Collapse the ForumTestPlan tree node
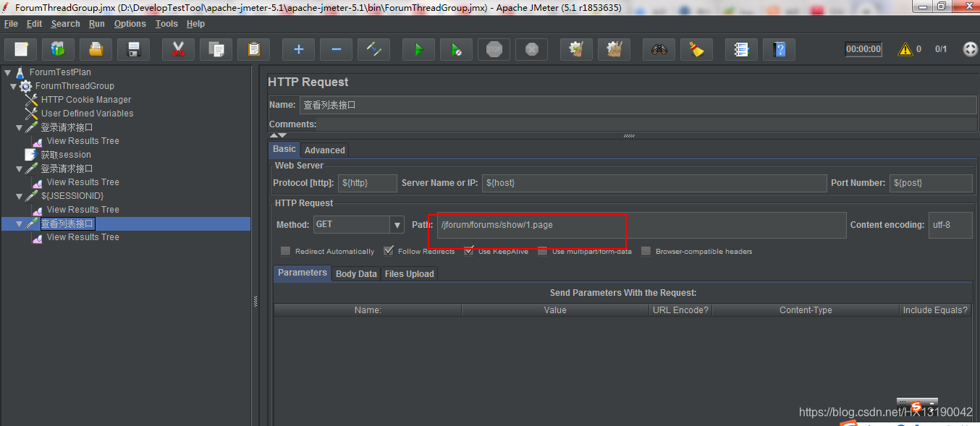Viewport: 980px width, 426px height. (8, 72)
